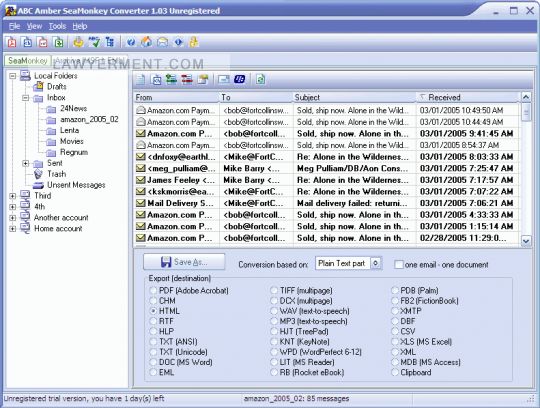Open the Trash folder
This screenshot has height=408, width=540.
56,174
